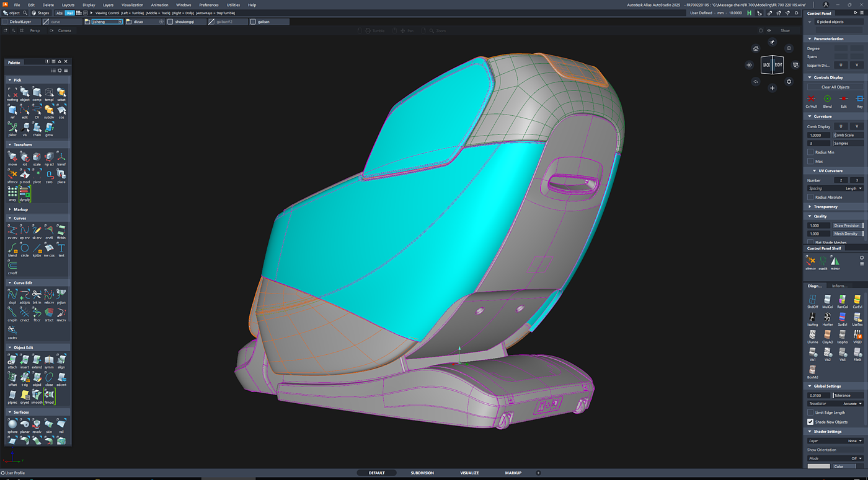868x480 pixels.
Task: Expand the Transparency section
Action: point(825,207)
